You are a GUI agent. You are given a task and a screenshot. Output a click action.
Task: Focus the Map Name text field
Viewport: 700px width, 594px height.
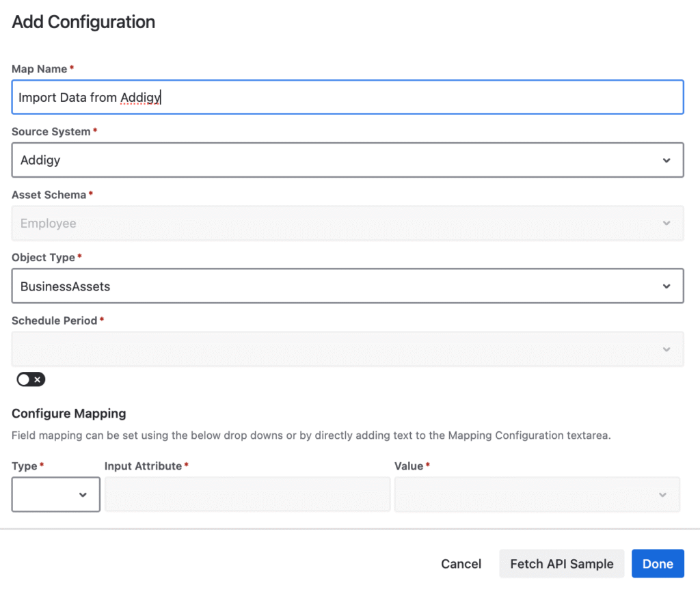(x=347, y=97)
